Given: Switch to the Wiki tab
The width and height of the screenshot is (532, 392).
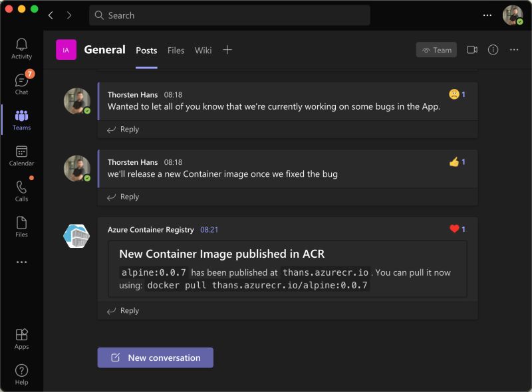Looking at the screenshot, I should point(203,50).
